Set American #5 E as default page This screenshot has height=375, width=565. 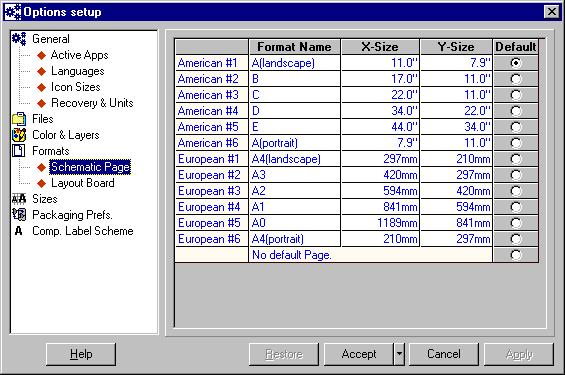pos(516,127)
